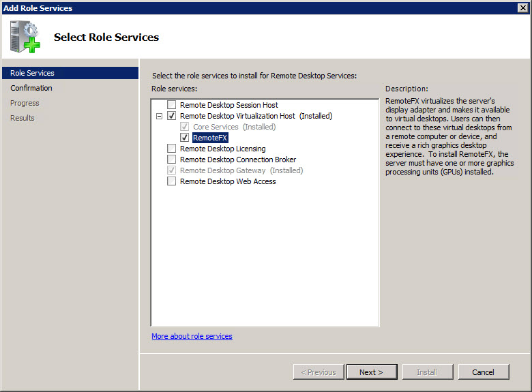Uncheck the RemoteFX checkbox
The image size is (532, 392).
(x=185, y=137)
